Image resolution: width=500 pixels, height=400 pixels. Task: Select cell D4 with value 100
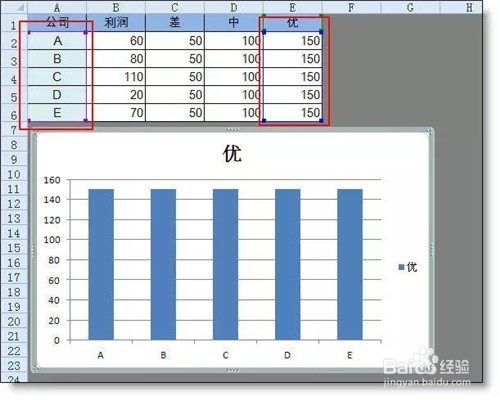(234, 77)
